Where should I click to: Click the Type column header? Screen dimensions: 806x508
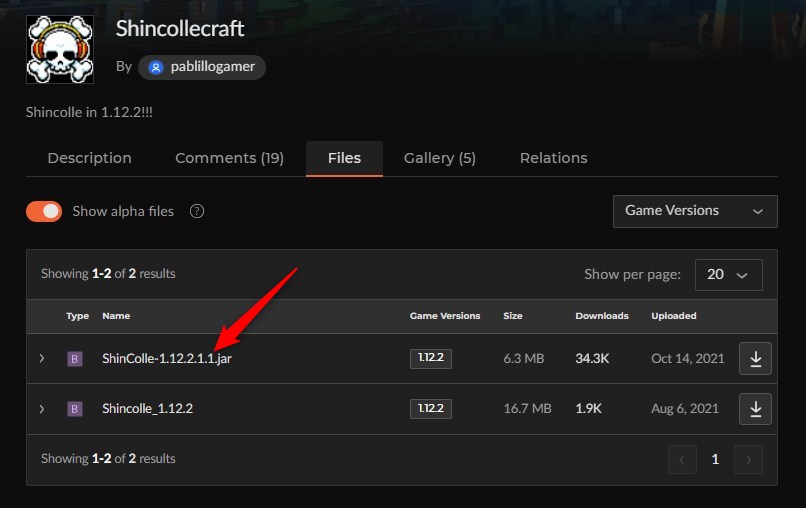78,316
